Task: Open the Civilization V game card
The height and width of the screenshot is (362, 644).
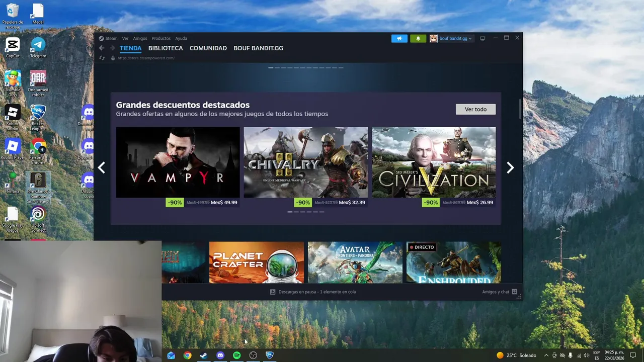Action: tap(434, 162)
